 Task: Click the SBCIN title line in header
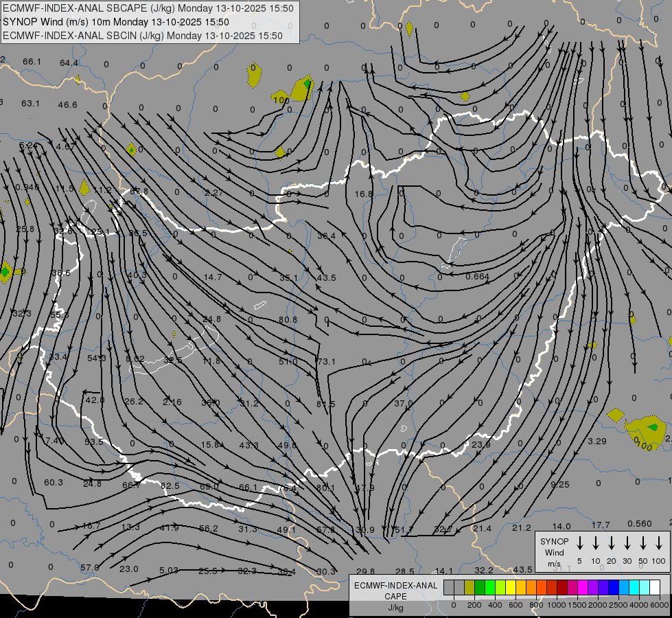coord(143,36)
